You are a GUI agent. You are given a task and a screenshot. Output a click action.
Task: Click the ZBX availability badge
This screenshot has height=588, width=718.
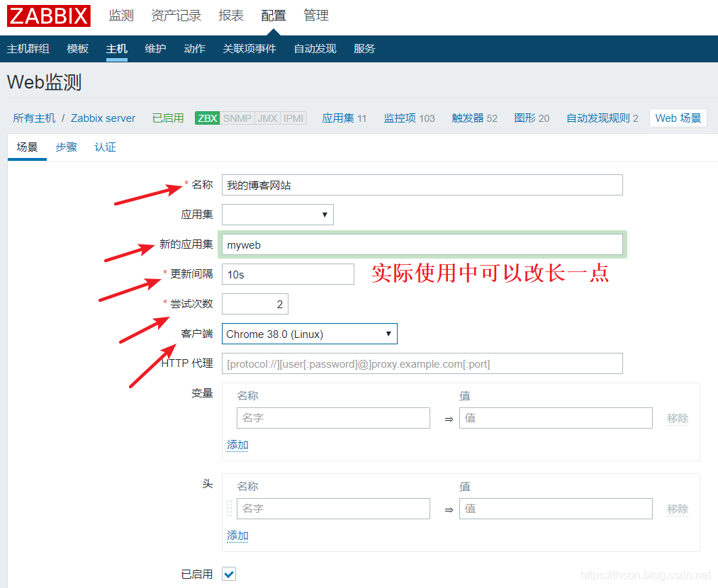[207, 118]
